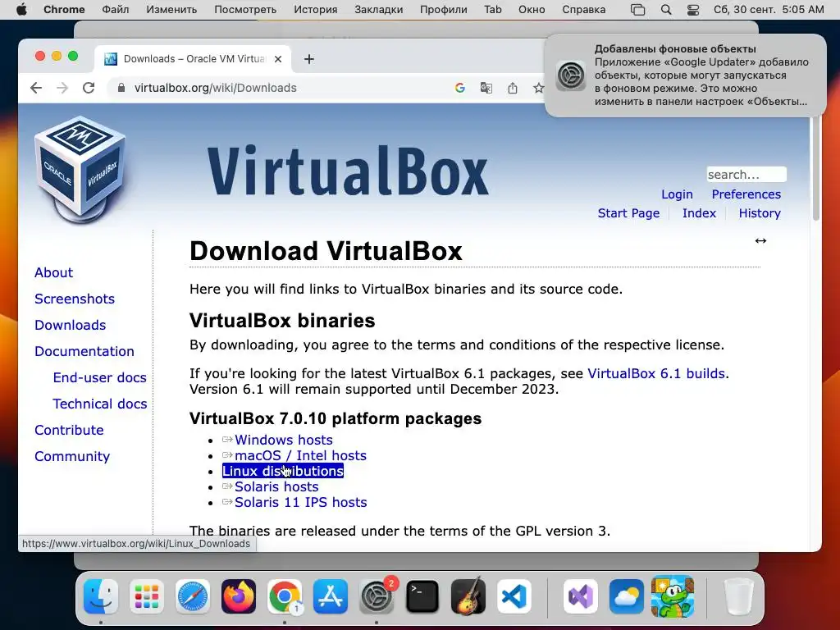Image resolution: width=840 pixels, height=630 pixels.
Task: Click the Google icon in address bar
Action: 459,88
